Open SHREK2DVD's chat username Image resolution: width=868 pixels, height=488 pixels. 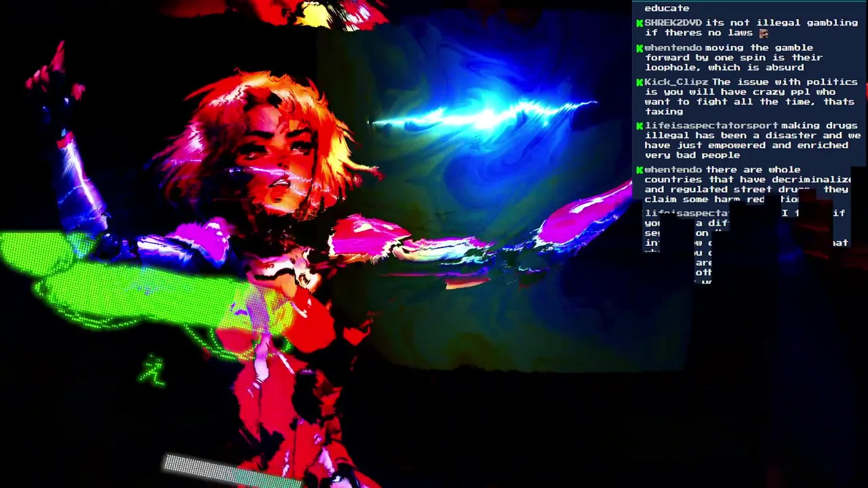(673, 23)
